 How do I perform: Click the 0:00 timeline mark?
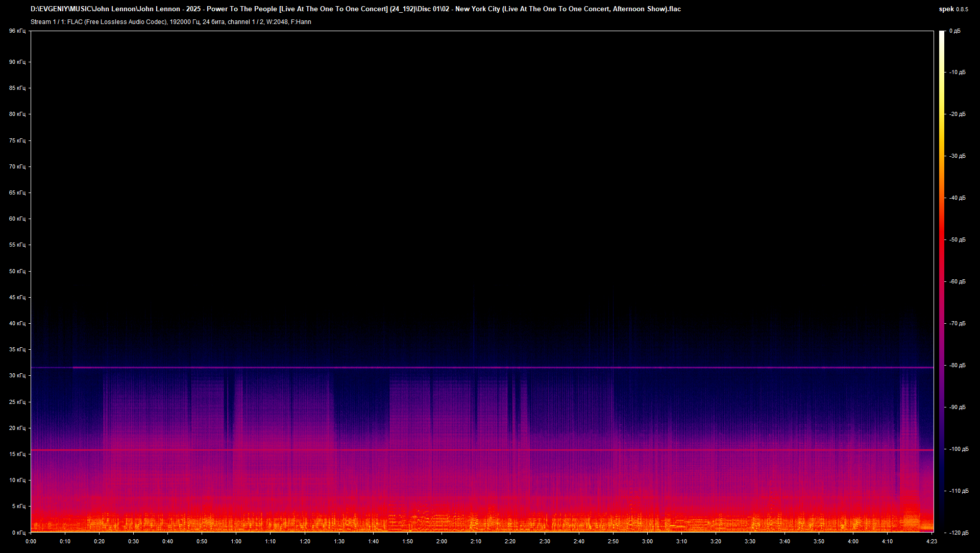click(31, 541)
